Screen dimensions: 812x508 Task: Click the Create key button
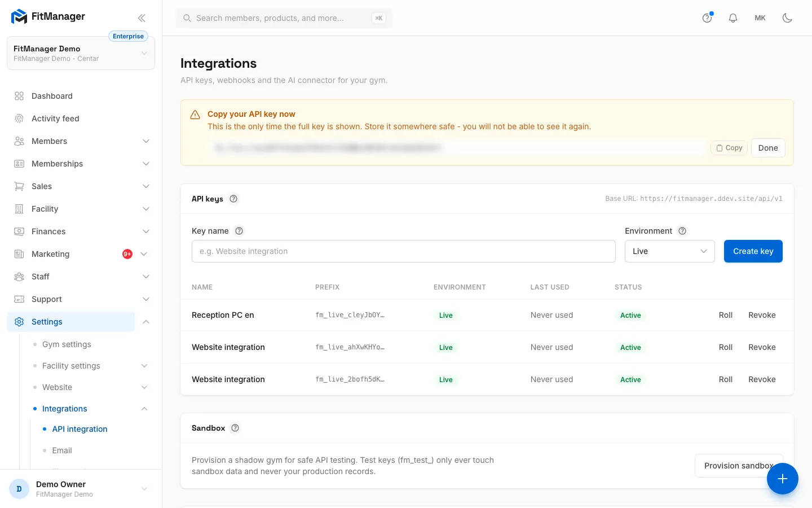coord(753,251)
